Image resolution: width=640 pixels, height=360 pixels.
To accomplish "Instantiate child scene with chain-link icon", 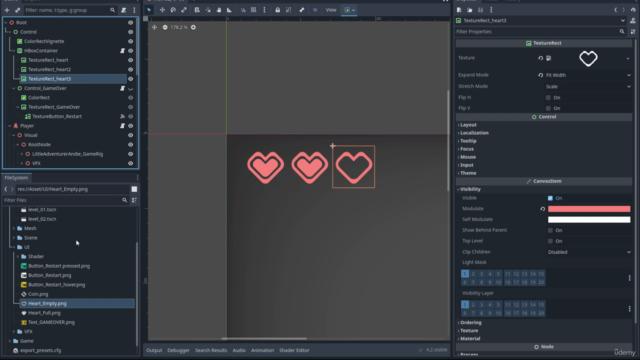I will 17,10.
